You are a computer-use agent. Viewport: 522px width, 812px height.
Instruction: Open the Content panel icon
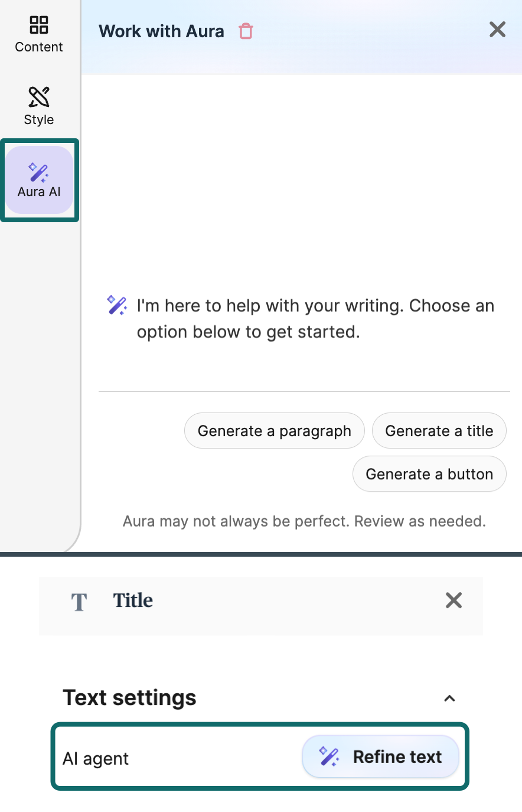pyautogui.click(x=38, y=25)
